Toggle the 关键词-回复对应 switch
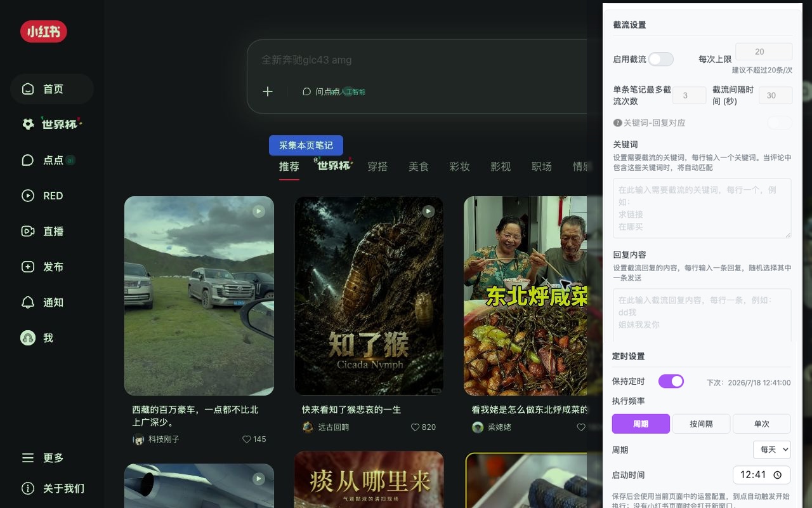 click(780, 123)
